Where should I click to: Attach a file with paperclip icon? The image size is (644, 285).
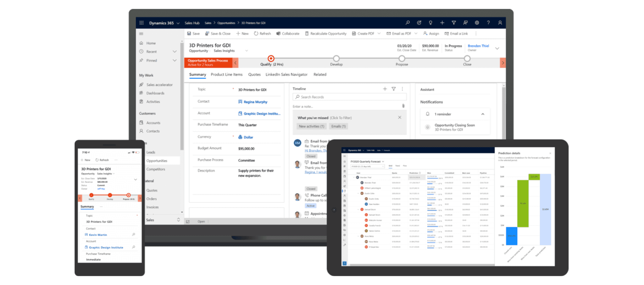pyautogui.click(x=403, y=106)
